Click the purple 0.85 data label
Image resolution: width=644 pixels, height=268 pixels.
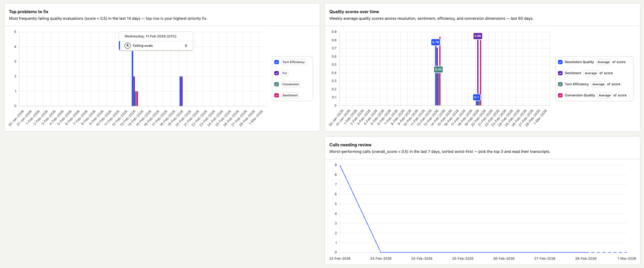coord(478,36)
